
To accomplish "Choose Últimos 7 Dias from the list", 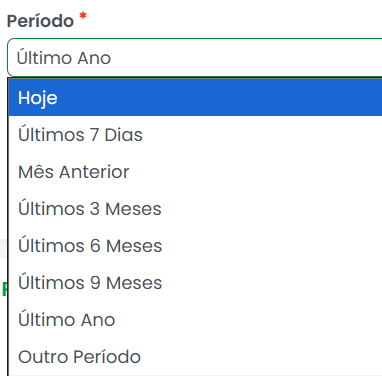I will (195, 135).
